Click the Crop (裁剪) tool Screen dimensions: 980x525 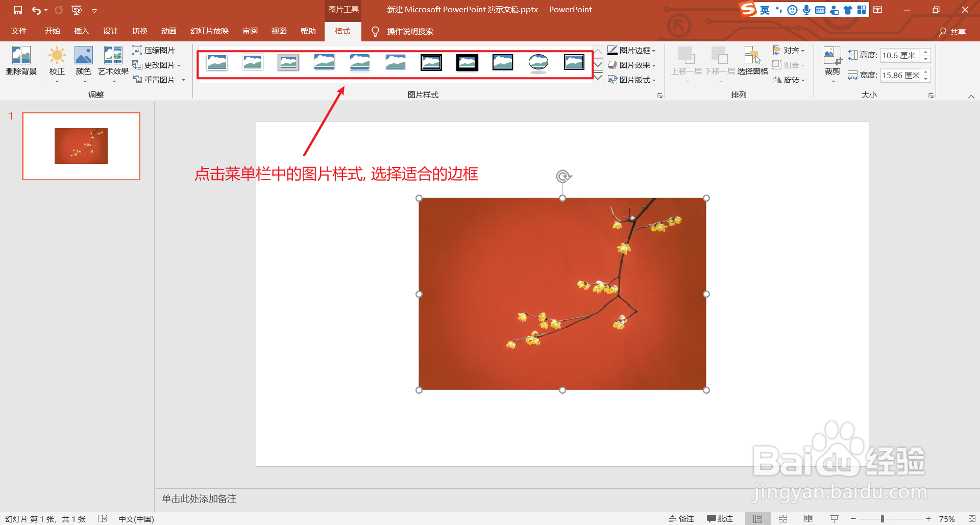point(832,64)
